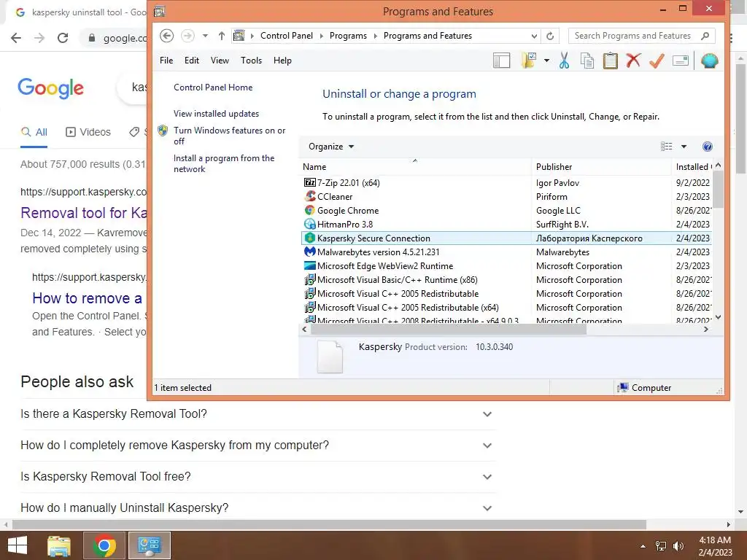This screenshot has height=560, width=747.
Task: Click the up one level arrow
Action: pyautogui.click(x=222, y=36)
